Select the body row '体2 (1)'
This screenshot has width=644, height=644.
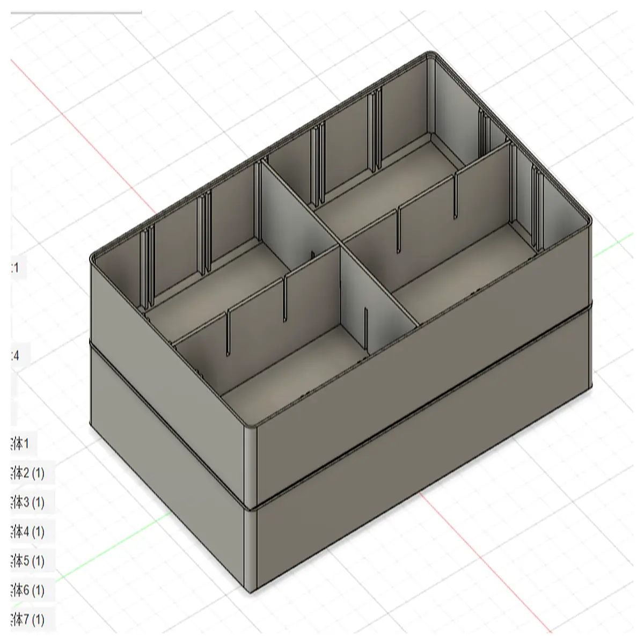33,473
